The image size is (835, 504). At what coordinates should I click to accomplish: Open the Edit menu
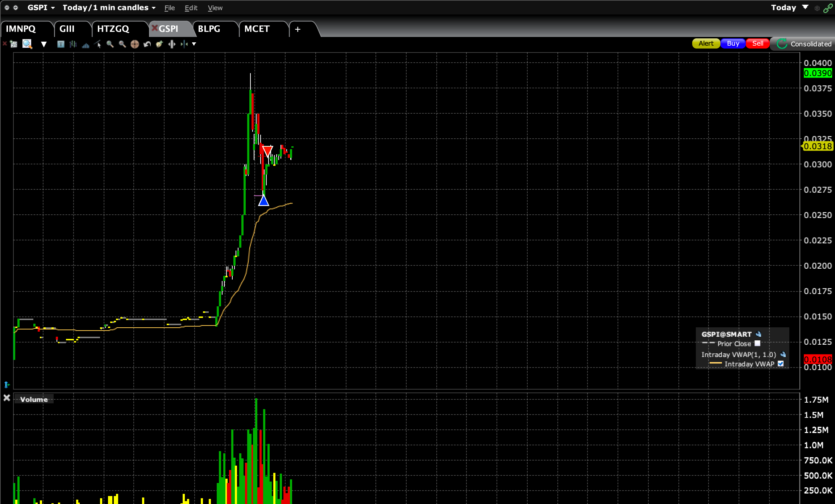(x=191, y=8)
